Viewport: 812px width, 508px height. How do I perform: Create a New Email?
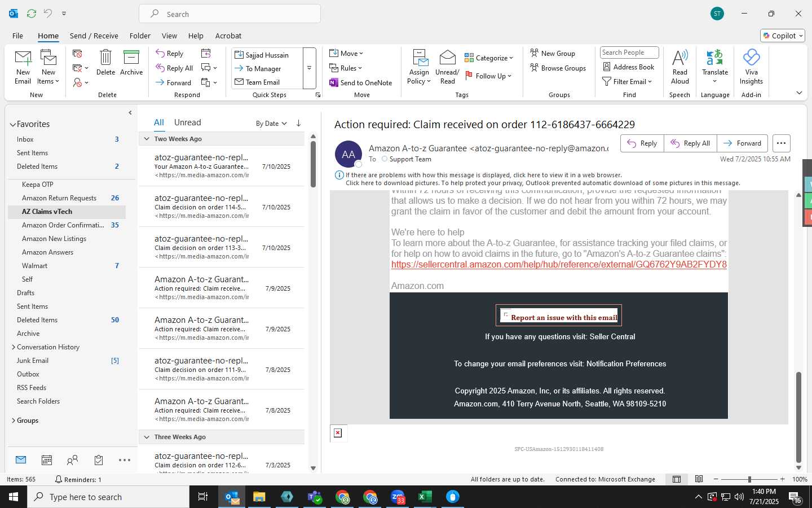tap(23, 67)
